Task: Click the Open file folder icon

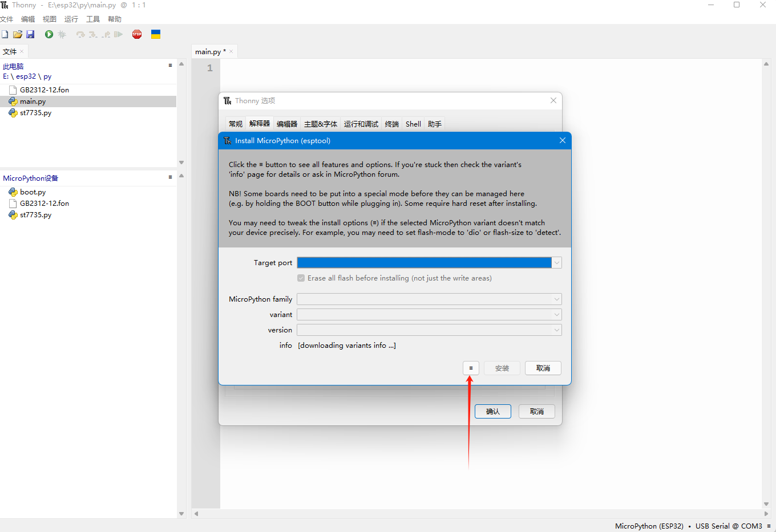Action: (18, 34)
